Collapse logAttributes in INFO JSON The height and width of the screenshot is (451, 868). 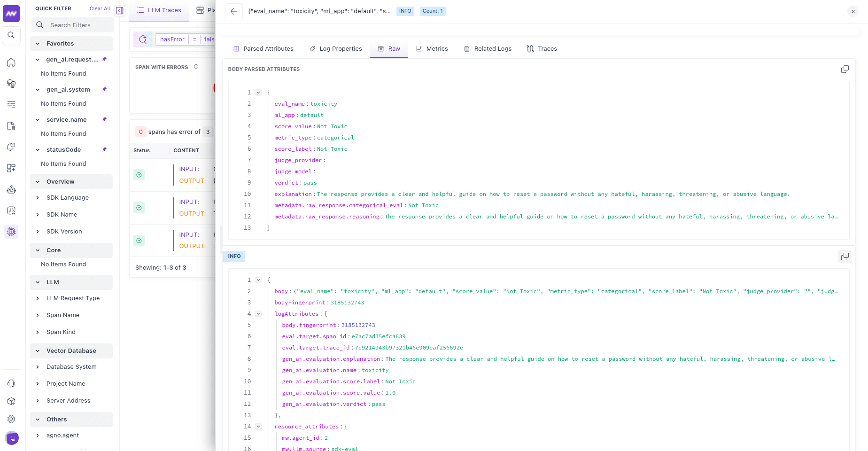[x=258, y=314]
